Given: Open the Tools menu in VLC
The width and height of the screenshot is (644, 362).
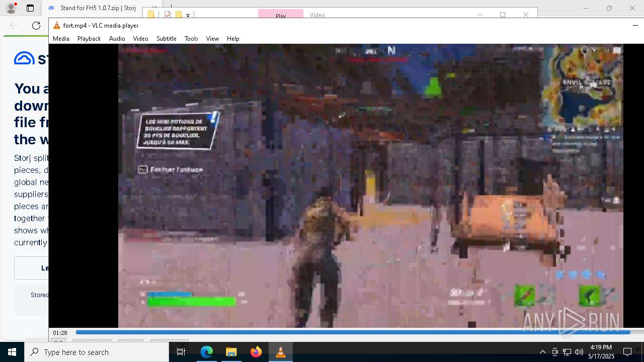Looking at the screenshot, I should (191, 39).
